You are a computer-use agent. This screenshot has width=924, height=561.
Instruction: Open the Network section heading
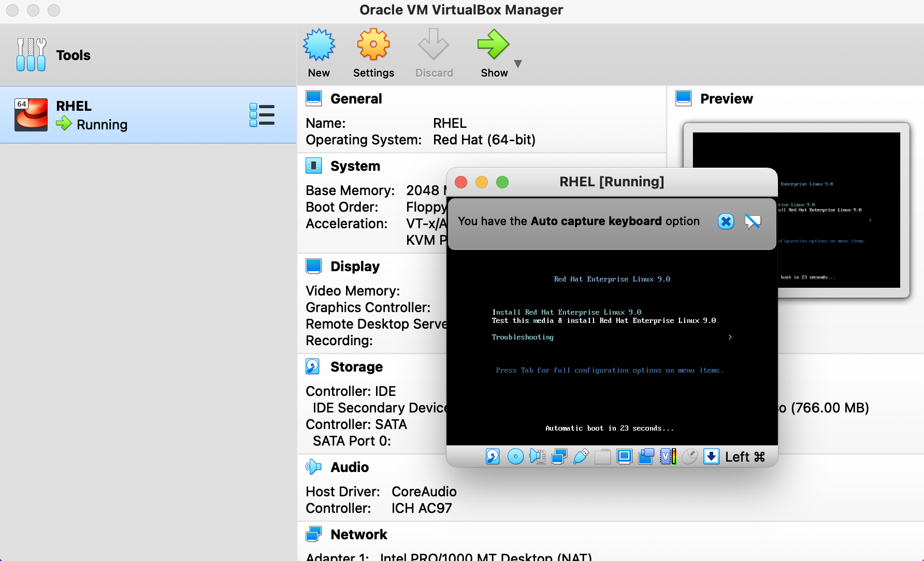[359, 535]
